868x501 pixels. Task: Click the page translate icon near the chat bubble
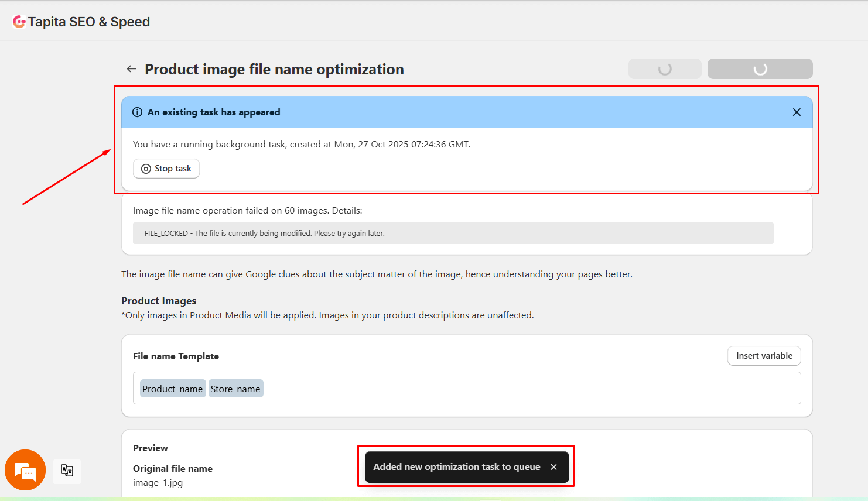coord(67,471)
